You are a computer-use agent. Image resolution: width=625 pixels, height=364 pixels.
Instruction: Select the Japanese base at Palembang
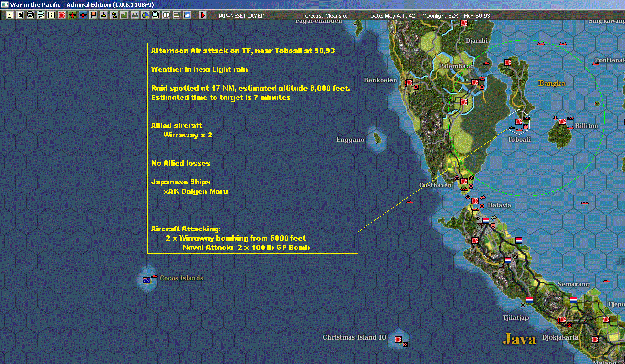coord(475,82)
